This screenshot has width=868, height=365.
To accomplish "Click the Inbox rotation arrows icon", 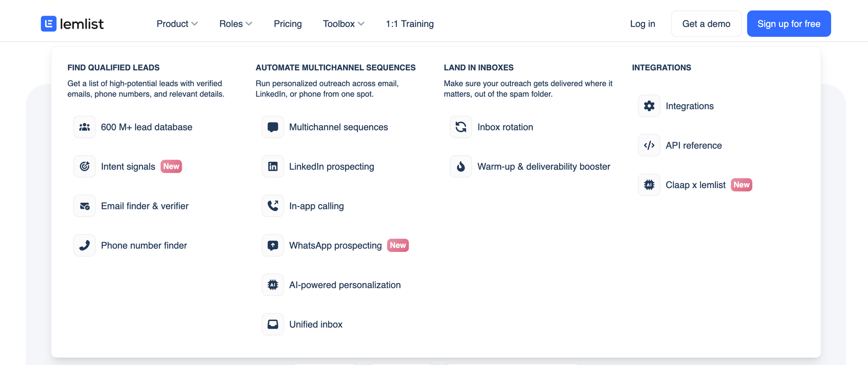I will (460, 127).
